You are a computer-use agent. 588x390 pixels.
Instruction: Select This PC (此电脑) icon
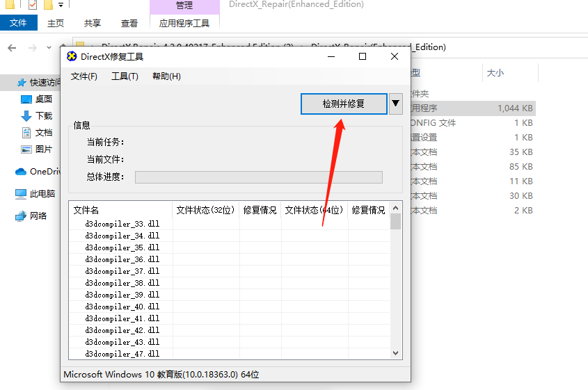tap(21, 194)
